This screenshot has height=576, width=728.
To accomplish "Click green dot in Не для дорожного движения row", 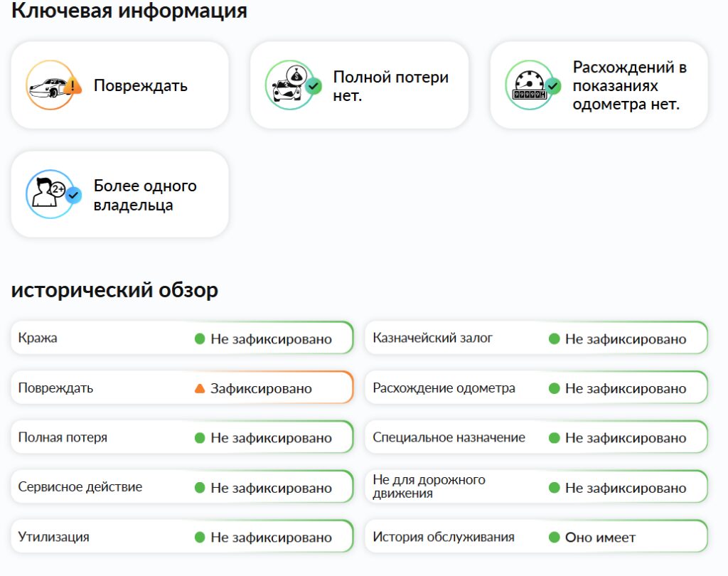I will [x=554, y=487].
